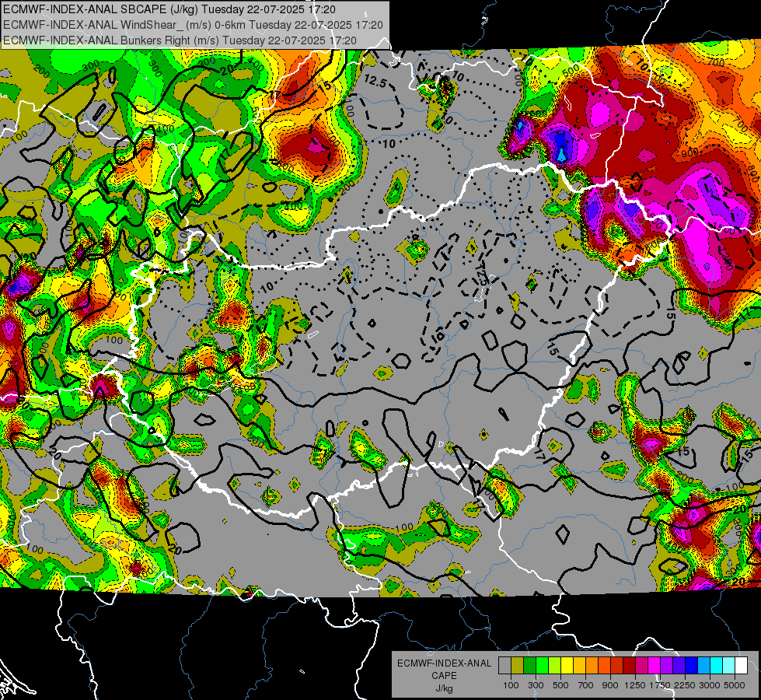Image resolution: width=761 pixels, height=700 pixels.
Task: Select the olive swatch in the CAPE legend
Action: [x=517, y=666]
